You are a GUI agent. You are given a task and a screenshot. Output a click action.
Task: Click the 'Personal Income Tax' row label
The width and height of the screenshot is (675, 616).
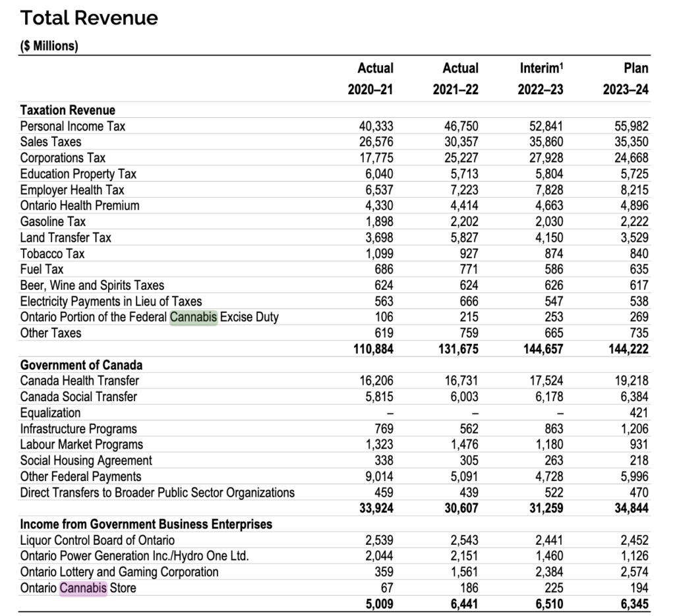coord(73,126)
